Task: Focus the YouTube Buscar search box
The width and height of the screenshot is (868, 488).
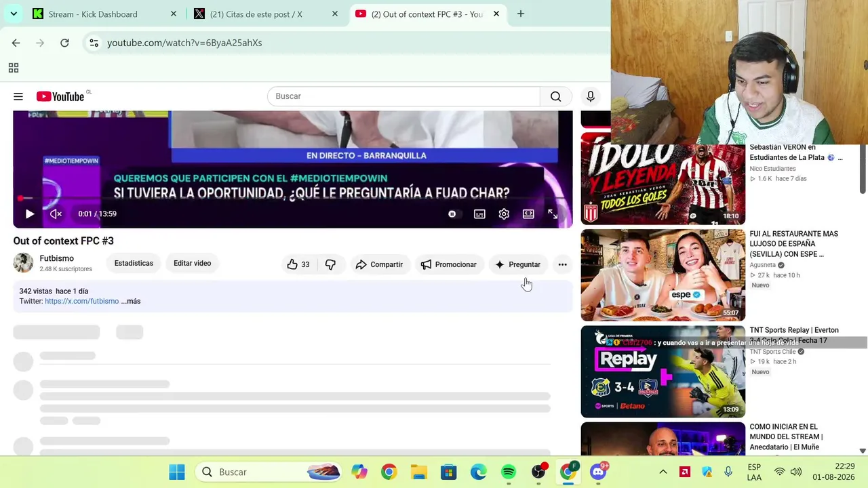Action: [404, 96]
